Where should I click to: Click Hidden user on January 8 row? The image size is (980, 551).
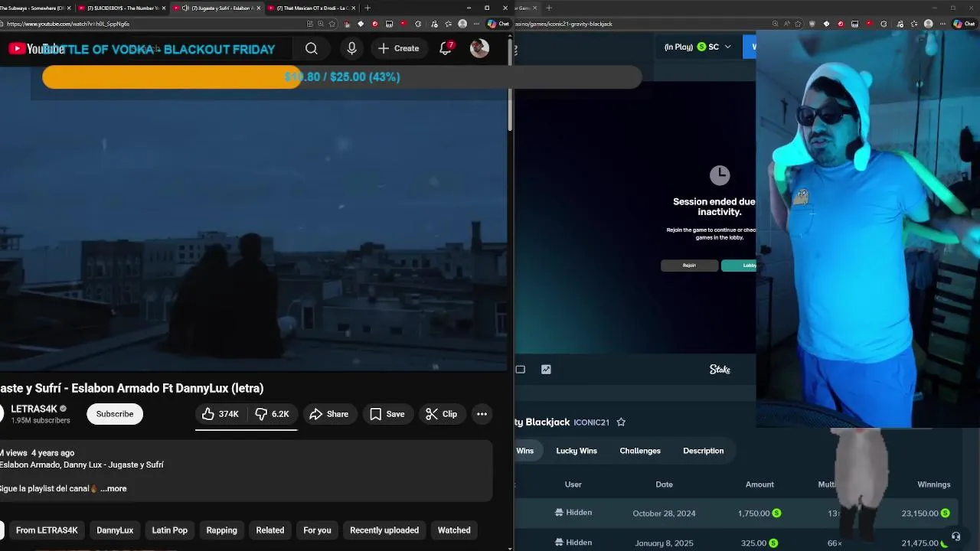pyautogui.click(x=573, y=543)
